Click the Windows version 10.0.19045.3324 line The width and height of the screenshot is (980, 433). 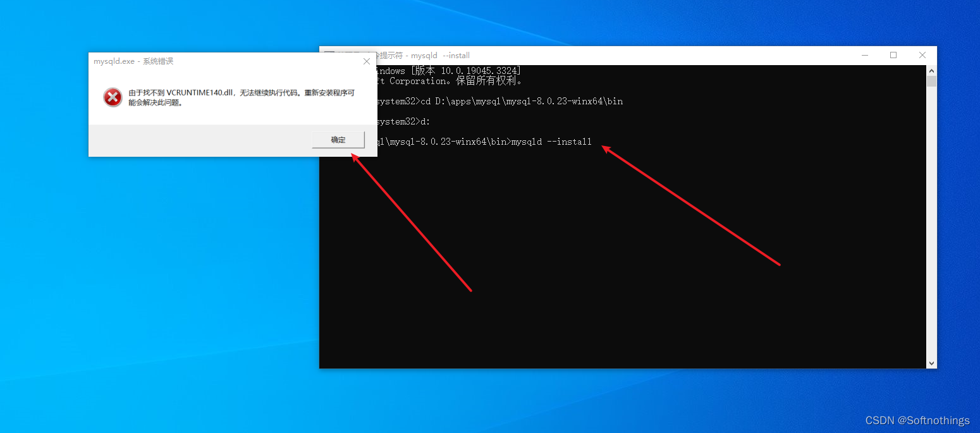(449, 71)
